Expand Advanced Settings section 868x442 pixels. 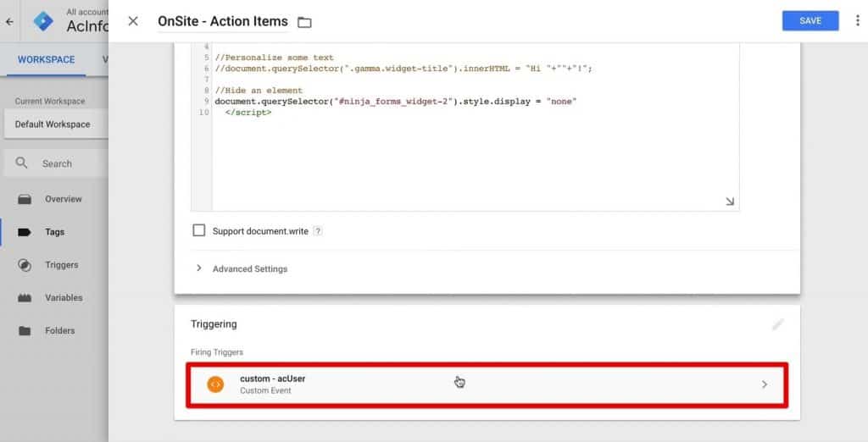(242, 269)
